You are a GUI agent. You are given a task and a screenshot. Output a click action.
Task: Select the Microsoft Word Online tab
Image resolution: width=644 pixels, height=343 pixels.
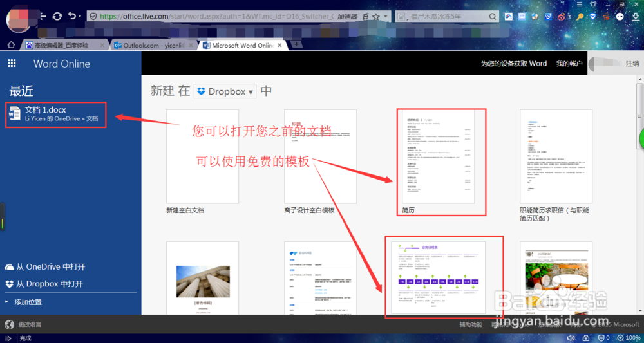pyautogui.click(x=242, y=45)
